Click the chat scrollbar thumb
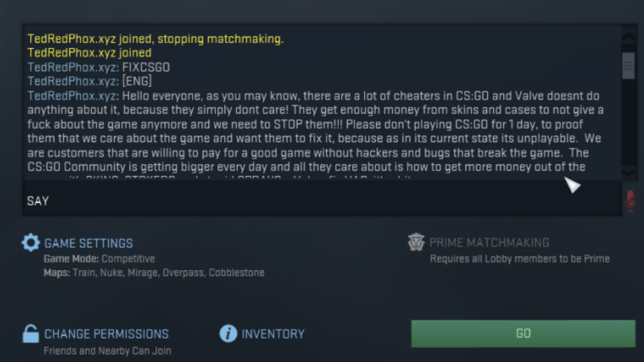The image size is (644, 362). [x=628, y=65]
